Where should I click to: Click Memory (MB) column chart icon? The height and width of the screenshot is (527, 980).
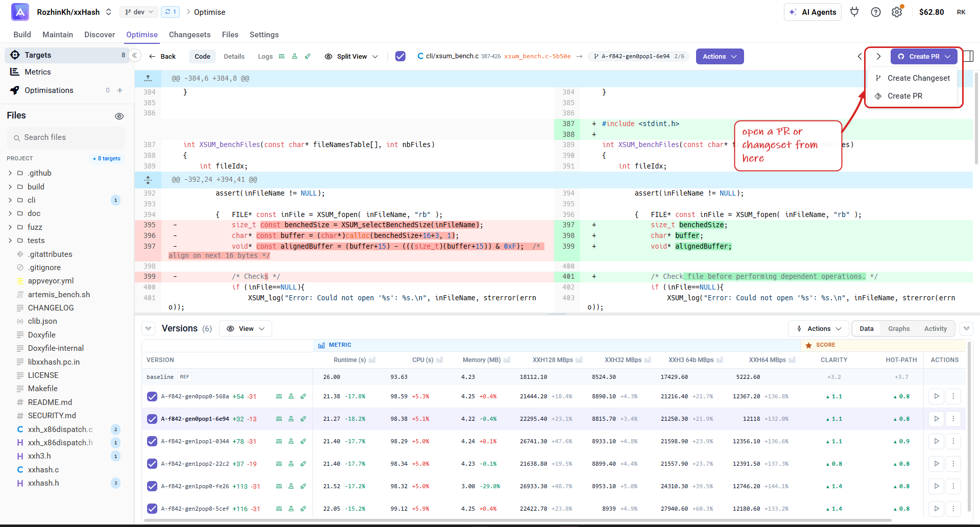[x=507, y=360]
